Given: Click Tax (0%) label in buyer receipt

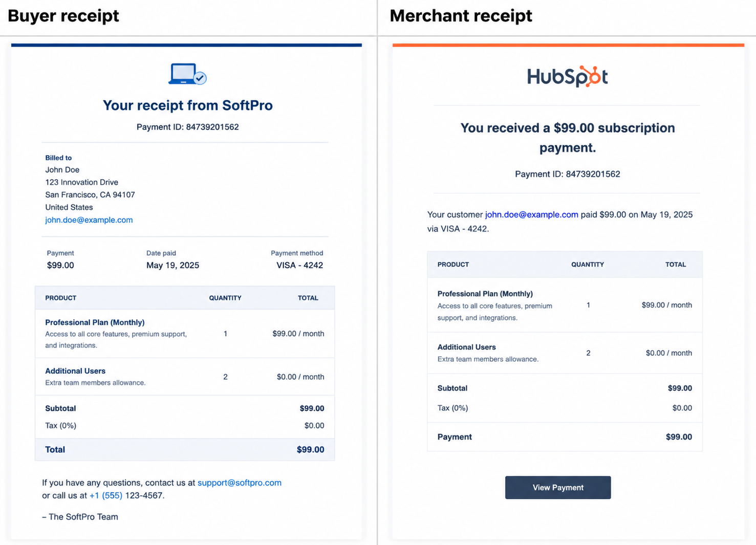Looking at the screenshot, I should click(x=60, y=426).
